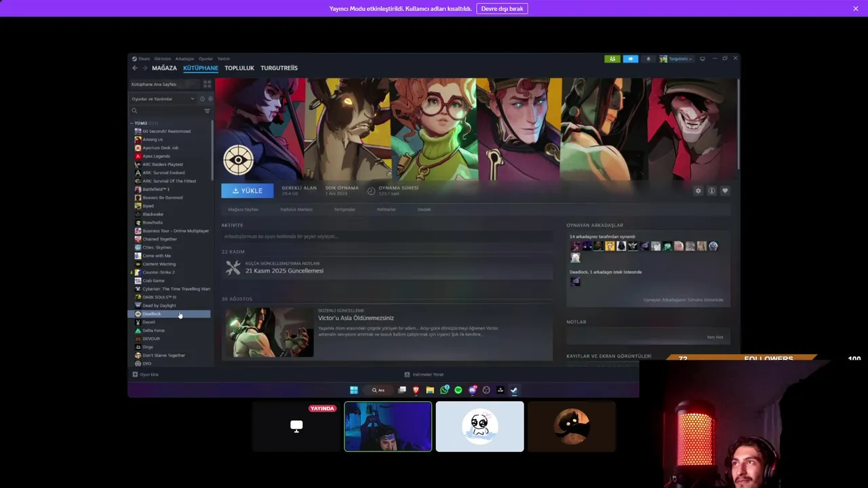Image resolution: width=868 pixels, height=488 pixels.
Task: Show Deadlock game info icon
Action: point(711,191)
